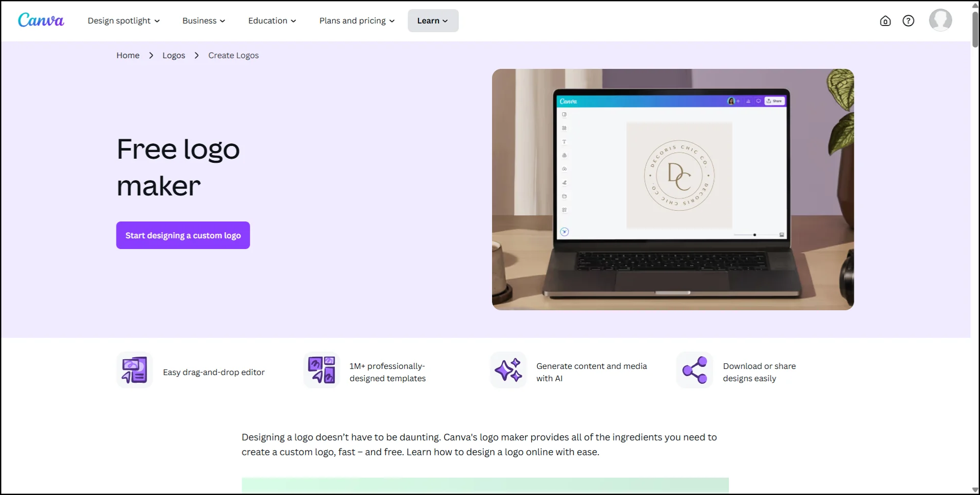This screenshot has width=980, height=495.
Task: Expand the Design spotlight dropdown
Action: click(124, 21)
